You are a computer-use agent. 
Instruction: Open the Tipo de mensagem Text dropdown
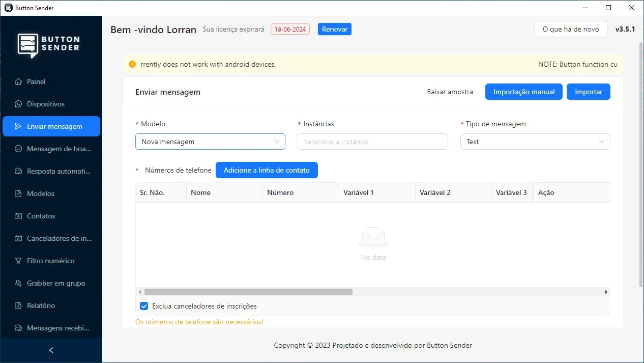click(535, 142)
